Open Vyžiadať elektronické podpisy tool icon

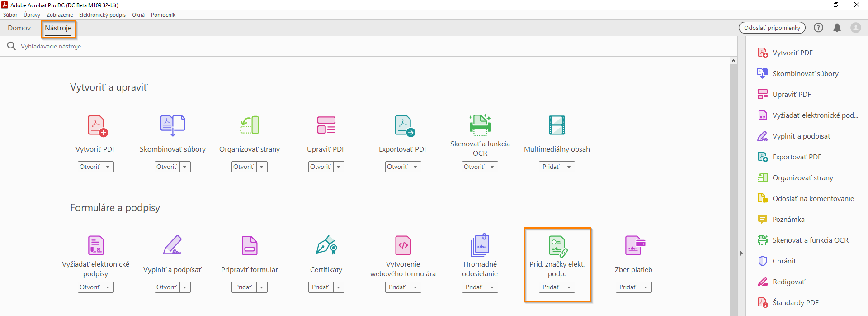pos(96,245)
